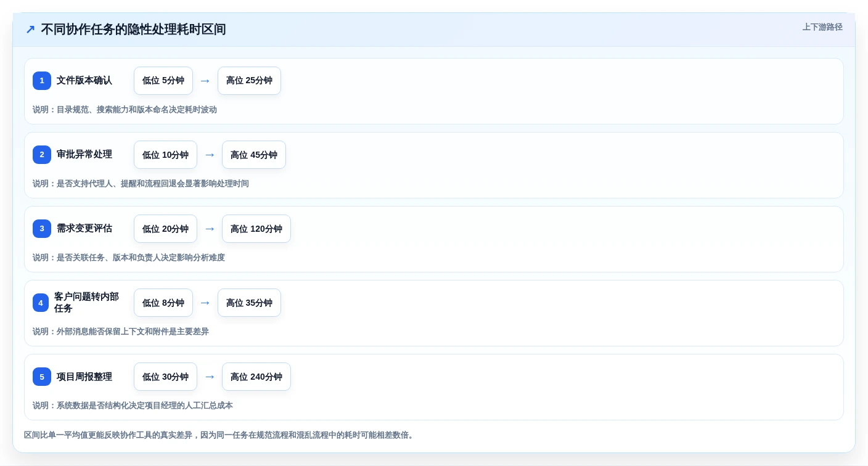Click the note about 是否支持代理人、提醒和流程回退
Image resolution: width=868 pixels, height=466 pixels.
[x=141, y=184]
